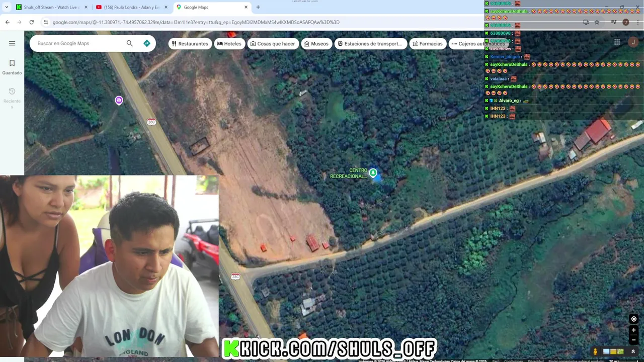644x362 pixels.
Task: Click the 28C road shield near top
Action: (151, 122)
